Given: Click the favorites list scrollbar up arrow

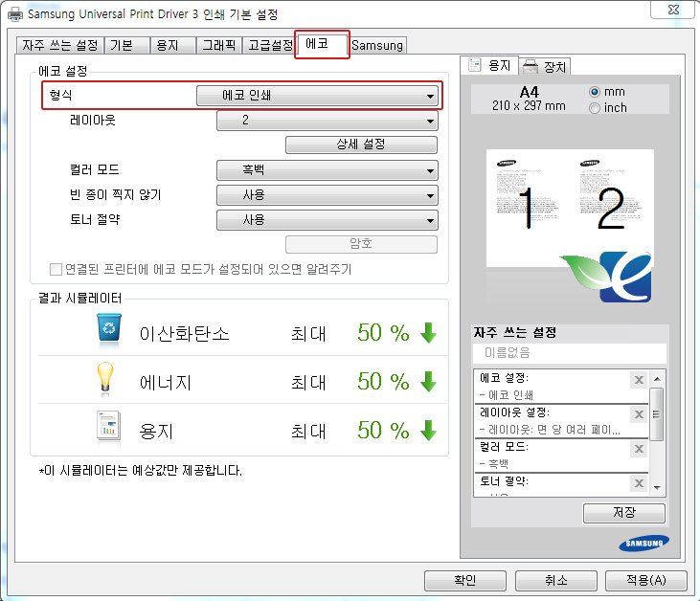Looking at the screenshot, I should click(657, 379).
